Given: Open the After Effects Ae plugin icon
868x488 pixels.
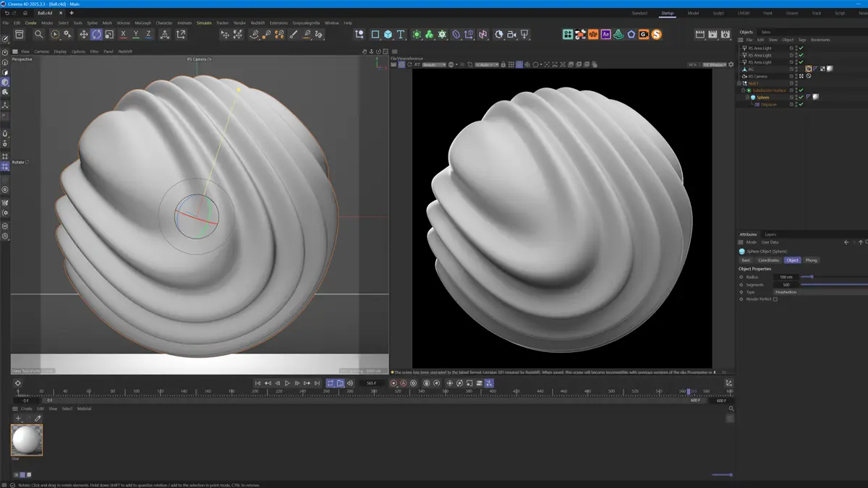Looking at the screenshot, I should 606,34.
